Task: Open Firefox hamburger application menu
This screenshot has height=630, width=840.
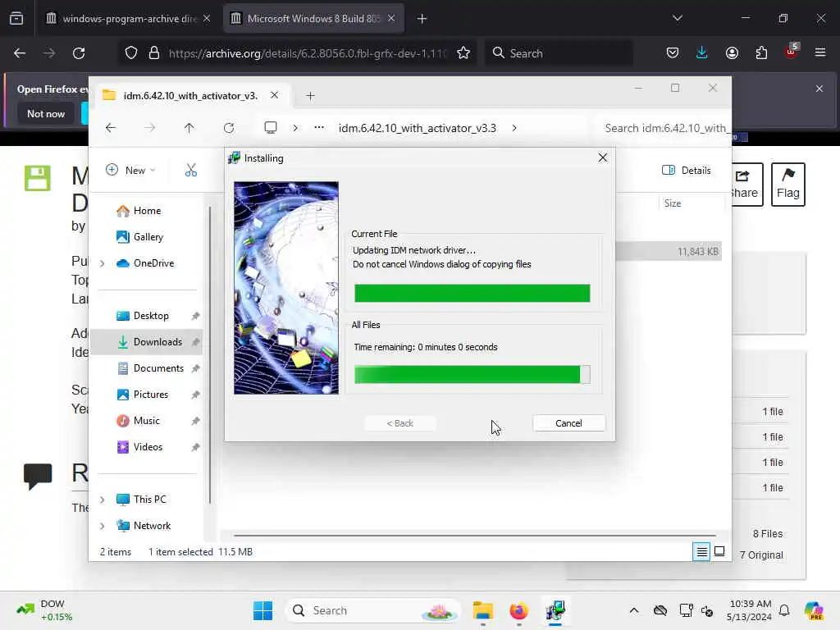Action: pyautogui.click(x=820, y=53)
